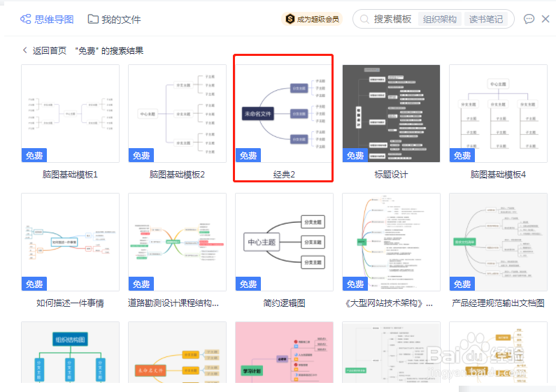Click 免费 badge on 简约逻辑图

point(248,284)
